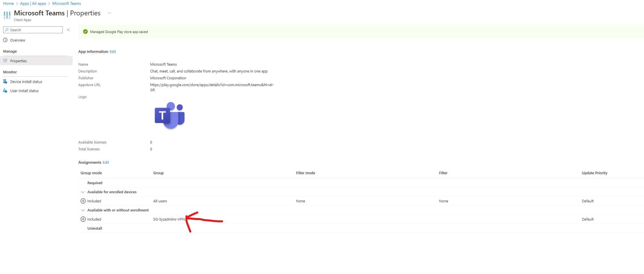This screenshot has height=274, width=644.
Task: Click the Update Priority column header
Action: pyautogui.click(x=595, y=173)
